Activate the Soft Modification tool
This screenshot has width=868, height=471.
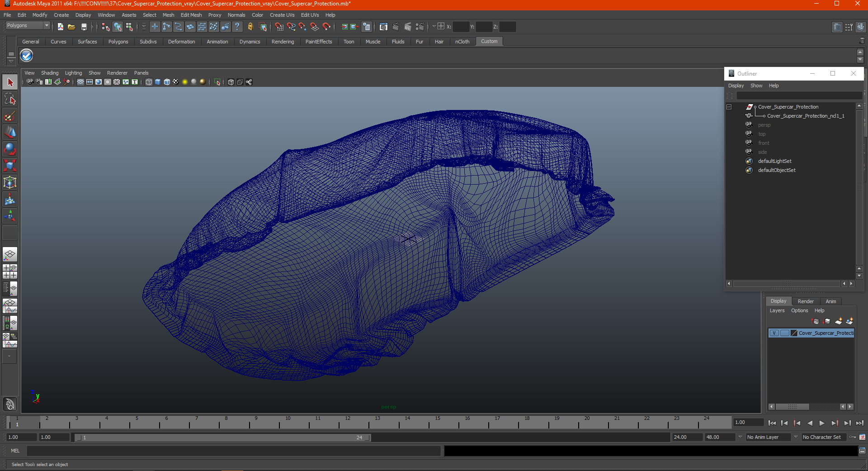[x=10, y=199]
